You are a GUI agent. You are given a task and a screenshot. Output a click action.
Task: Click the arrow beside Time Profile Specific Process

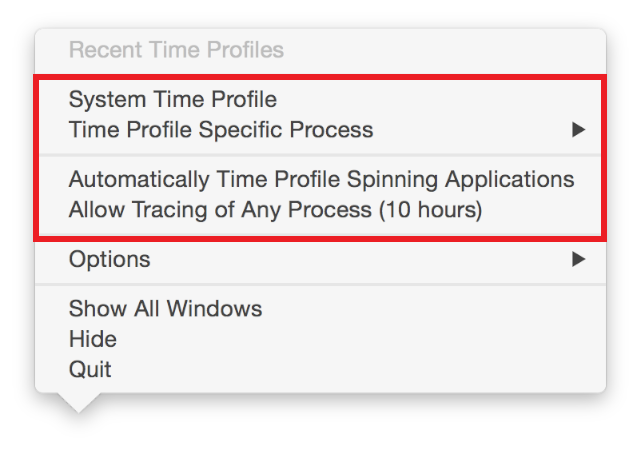578,129
